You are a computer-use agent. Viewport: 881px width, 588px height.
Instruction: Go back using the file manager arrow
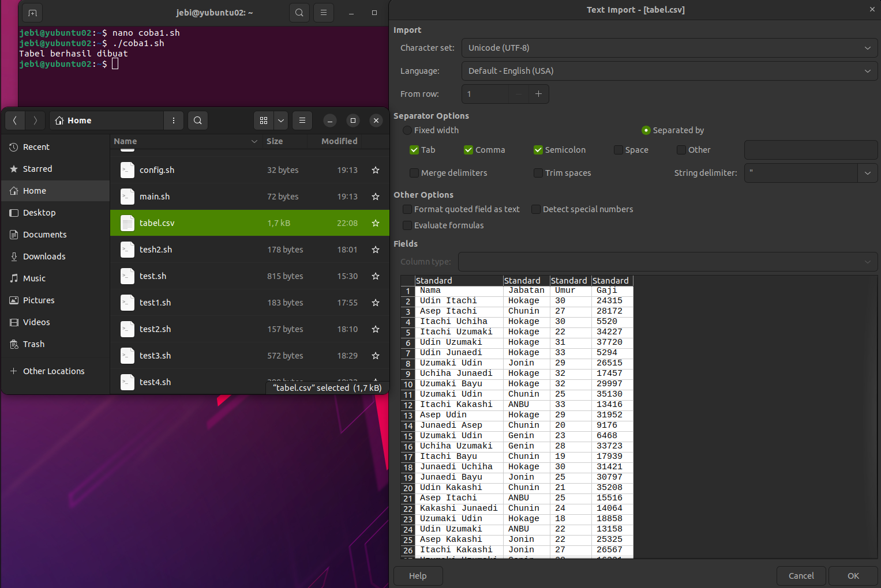click(15, 120)
